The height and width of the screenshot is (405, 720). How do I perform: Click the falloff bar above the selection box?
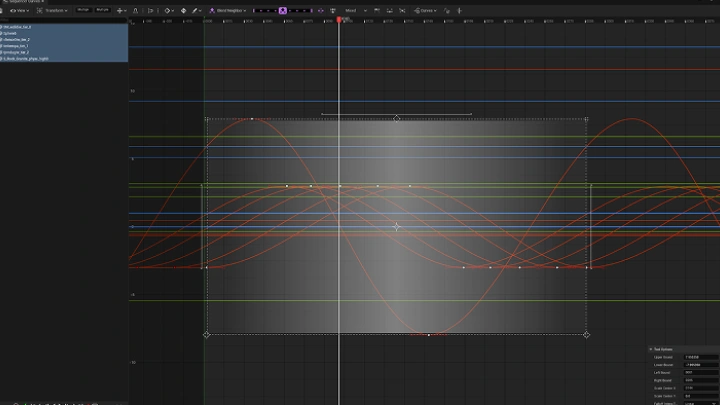pos(396,114)
